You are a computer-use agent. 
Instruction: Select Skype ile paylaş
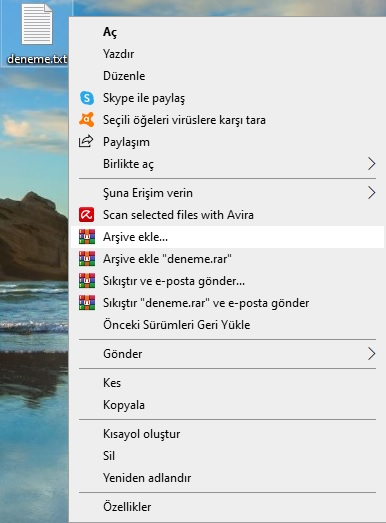(x=227, y=98)
